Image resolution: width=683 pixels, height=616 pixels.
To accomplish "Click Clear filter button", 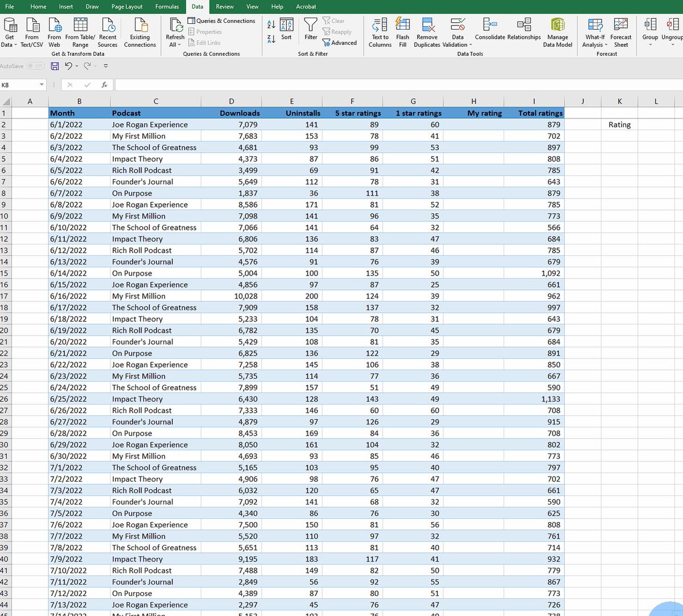I will coord(334,21).
